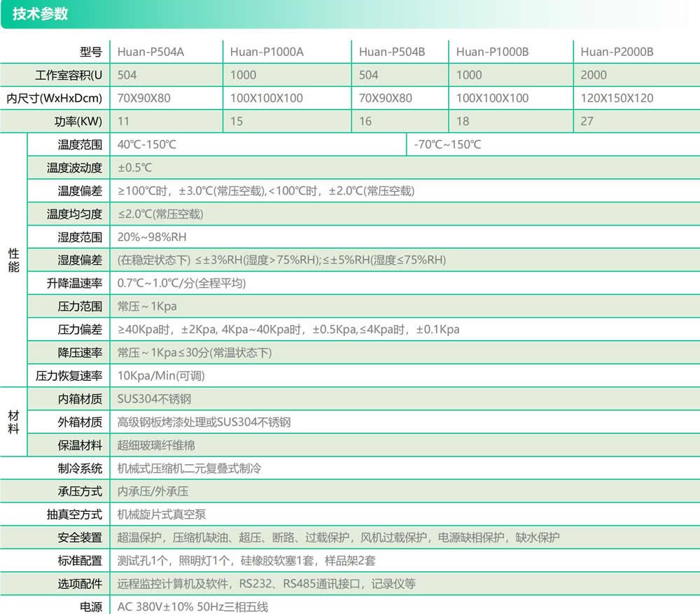The height and width of the screenshot is (614, 700).
Task: Click the 120X150X120 inner dimension cell
Action: click(617, 98)
